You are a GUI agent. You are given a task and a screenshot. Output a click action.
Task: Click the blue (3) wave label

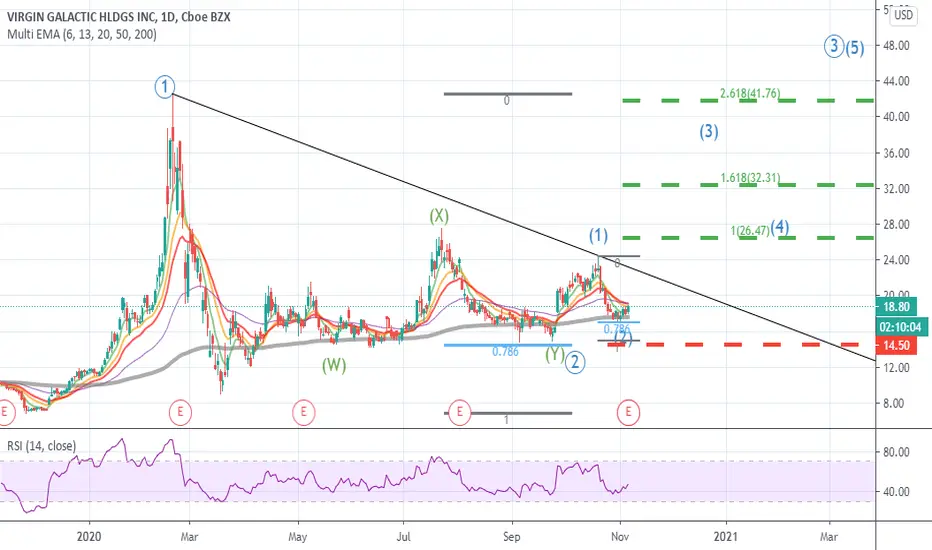(709, 131)
